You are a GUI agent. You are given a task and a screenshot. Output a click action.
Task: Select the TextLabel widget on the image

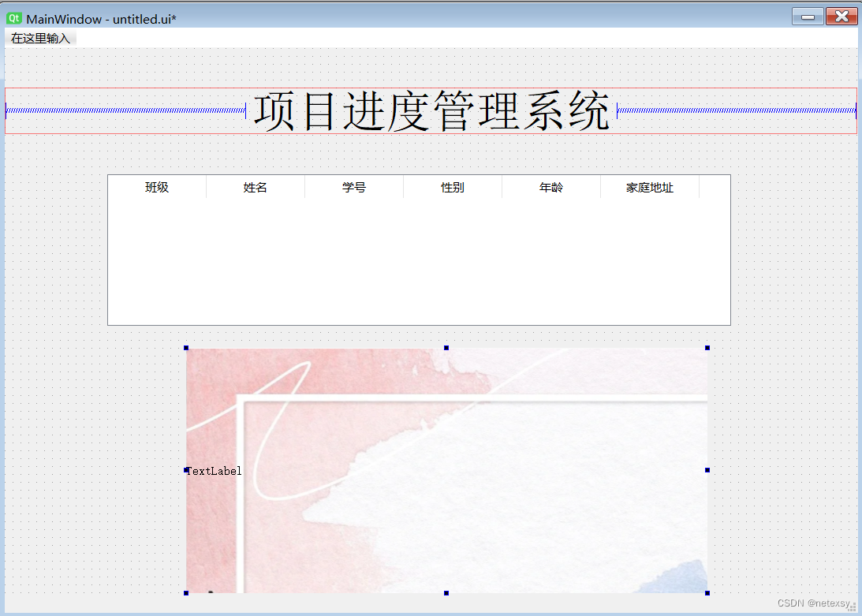pyautogui.click(x=214, y=471)
